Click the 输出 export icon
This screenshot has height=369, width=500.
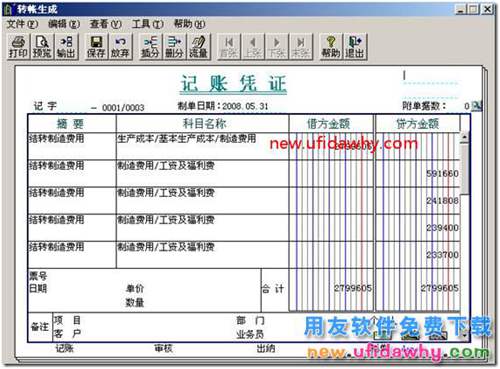click(x=66, y=47)
